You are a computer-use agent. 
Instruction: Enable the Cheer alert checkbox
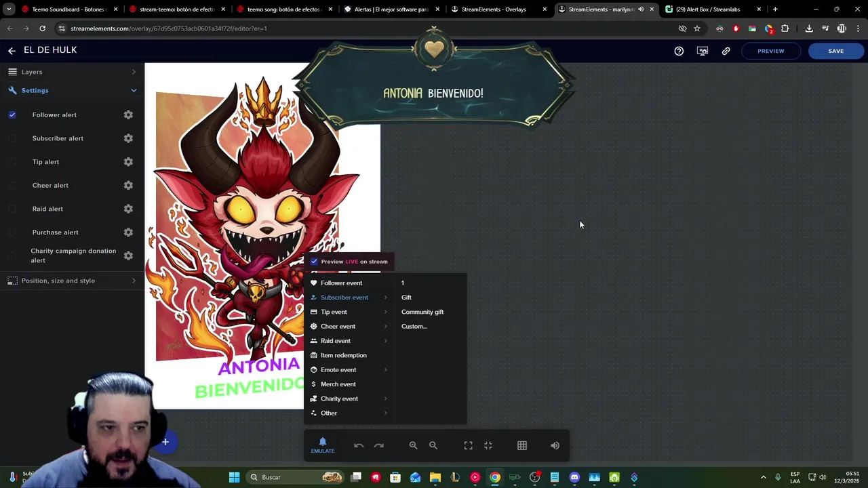(12, 185)
